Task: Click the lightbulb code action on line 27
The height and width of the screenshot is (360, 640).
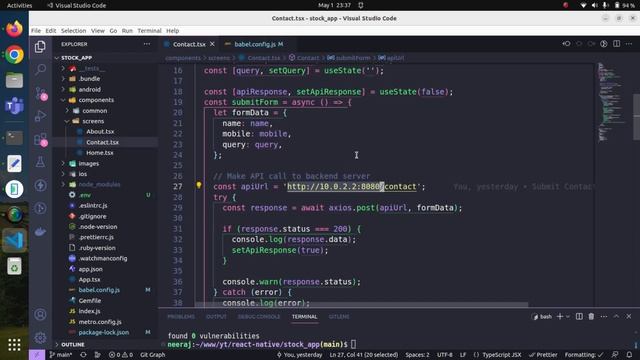Action: pyautogui.click(x=199, y=185)
